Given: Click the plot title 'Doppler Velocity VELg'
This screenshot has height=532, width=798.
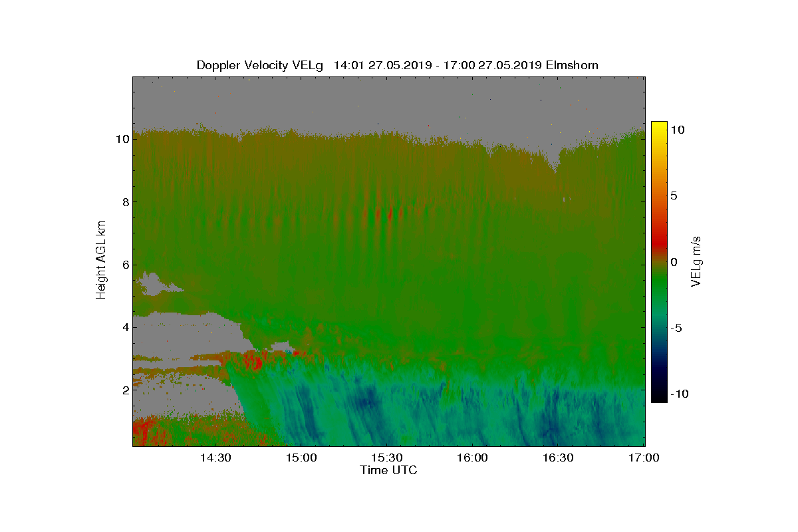Looking at the screenshot, I should [x=260, y=65].
